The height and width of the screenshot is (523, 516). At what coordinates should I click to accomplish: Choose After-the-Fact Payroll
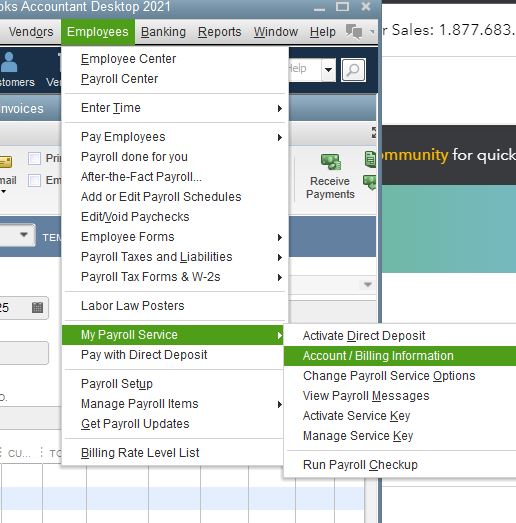pyautogui.click(x=175, y=177)
